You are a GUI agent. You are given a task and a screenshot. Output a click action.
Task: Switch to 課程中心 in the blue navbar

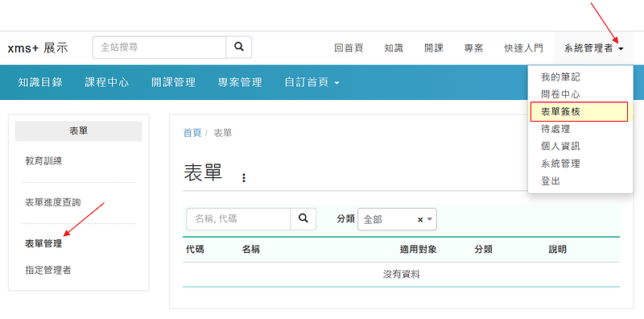(107, 82)
